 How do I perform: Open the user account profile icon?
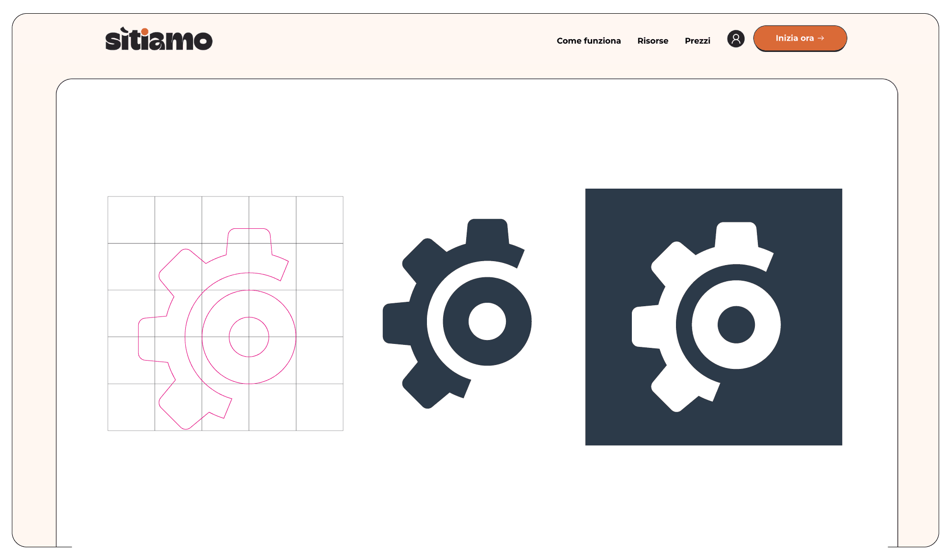735,39
